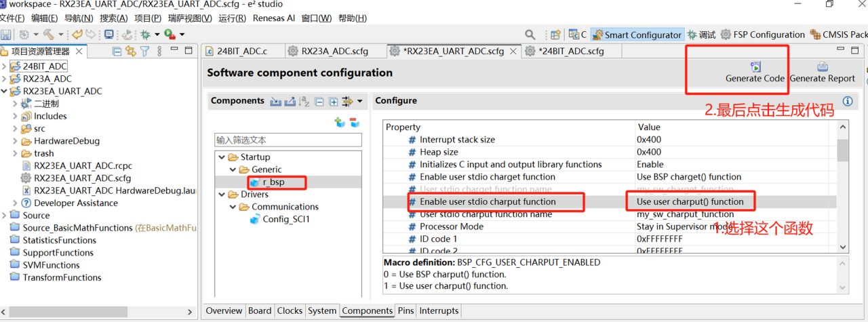Click the Generate Code icon
The image size is (868, 322).
click(x=755, y=66)
